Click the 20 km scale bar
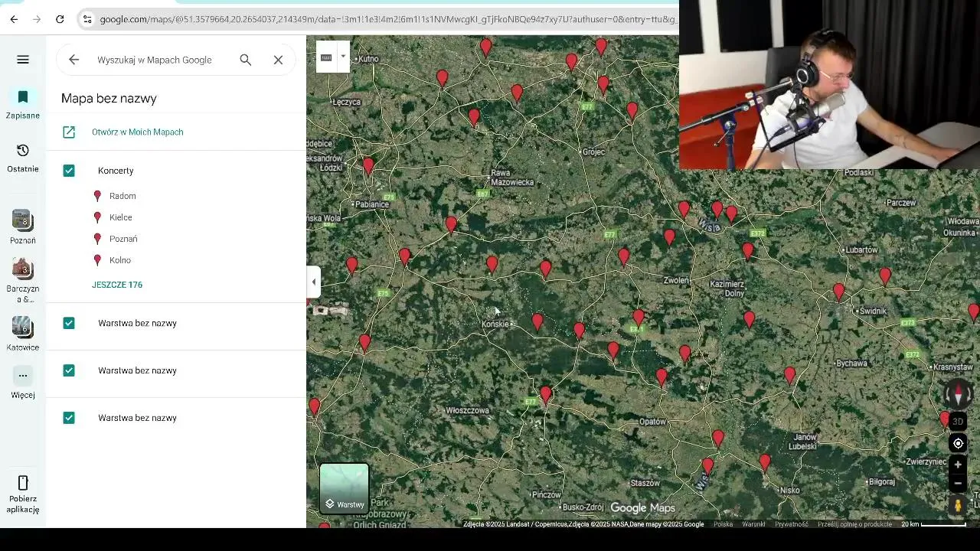The width and height of the screenshot is (980, 551). (x=933, y=524)
